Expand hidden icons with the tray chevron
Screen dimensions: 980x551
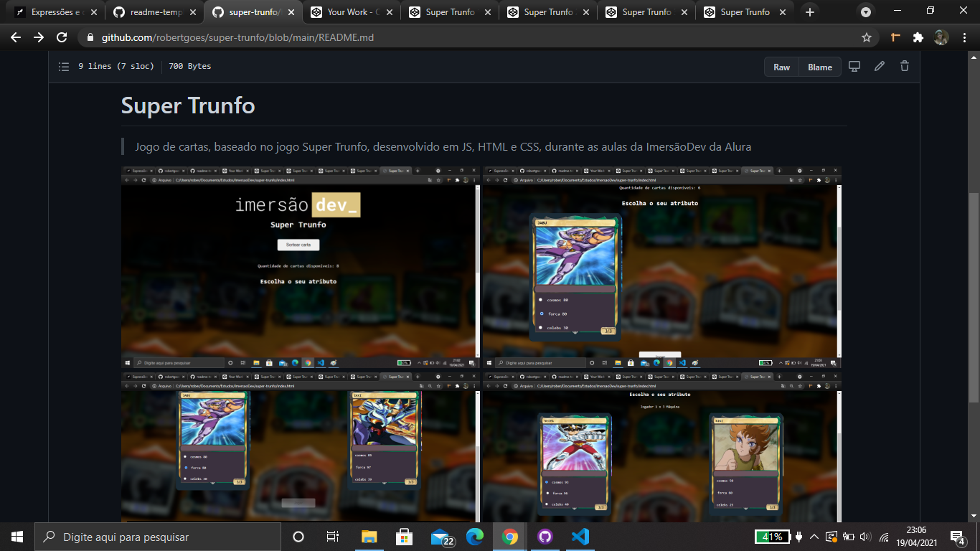point(814,535)
